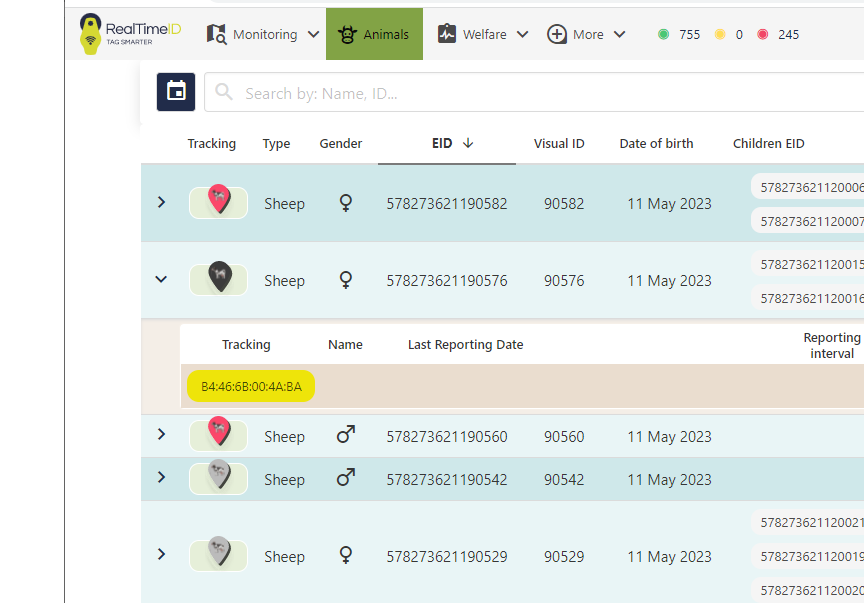Open the RealTimeID tag logo icon
Image resolution: width=864 pixels, height=603 pixels.
91,32
